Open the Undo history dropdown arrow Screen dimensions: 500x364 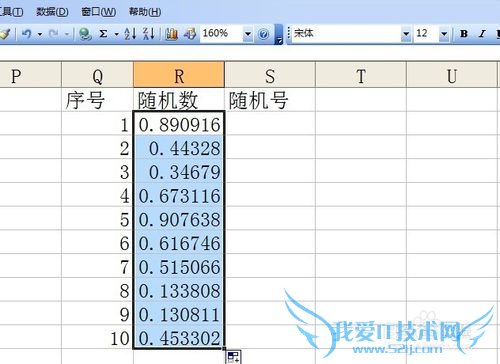40,34
